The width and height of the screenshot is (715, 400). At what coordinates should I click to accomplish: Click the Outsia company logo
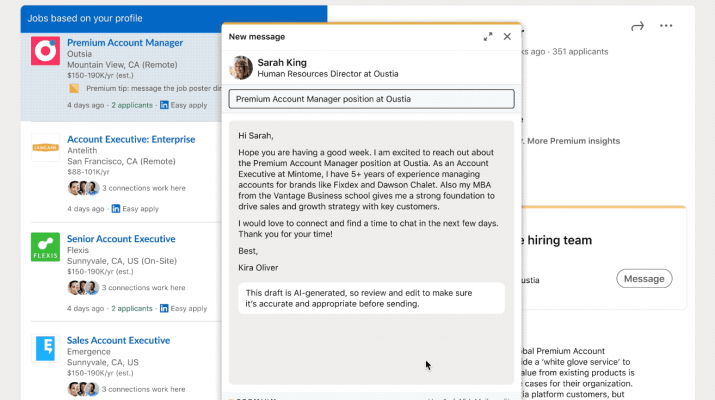click(45, 51)
